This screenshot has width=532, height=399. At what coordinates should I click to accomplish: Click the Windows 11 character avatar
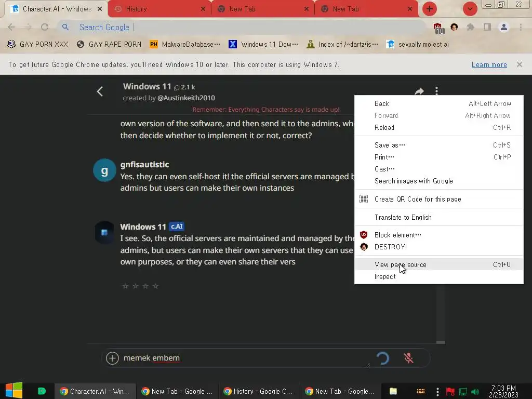click(x=104, y=232)
